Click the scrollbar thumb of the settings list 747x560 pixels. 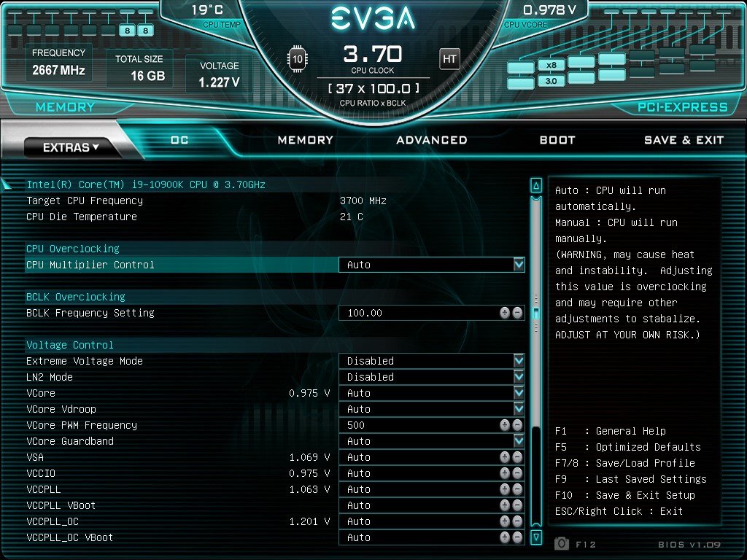point(536,313)
